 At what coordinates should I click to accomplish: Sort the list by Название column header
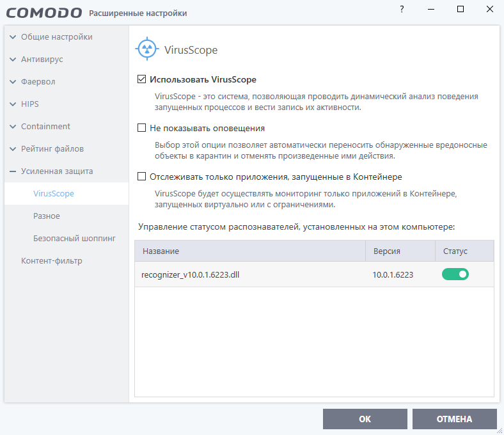(161, 251)
